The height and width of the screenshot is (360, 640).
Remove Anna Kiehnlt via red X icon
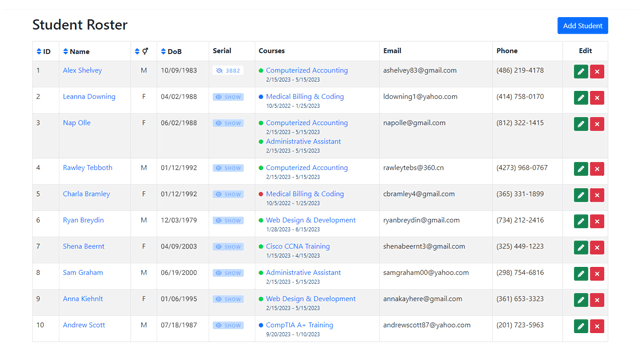597,300
